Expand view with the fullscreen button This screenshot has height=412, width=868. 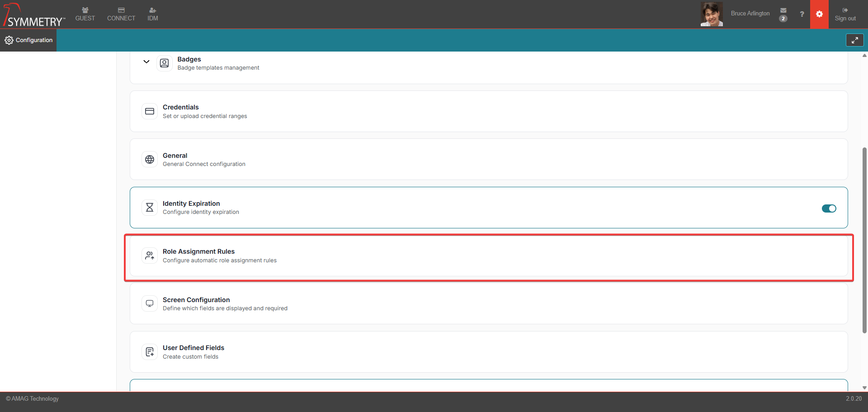(854, 40)
